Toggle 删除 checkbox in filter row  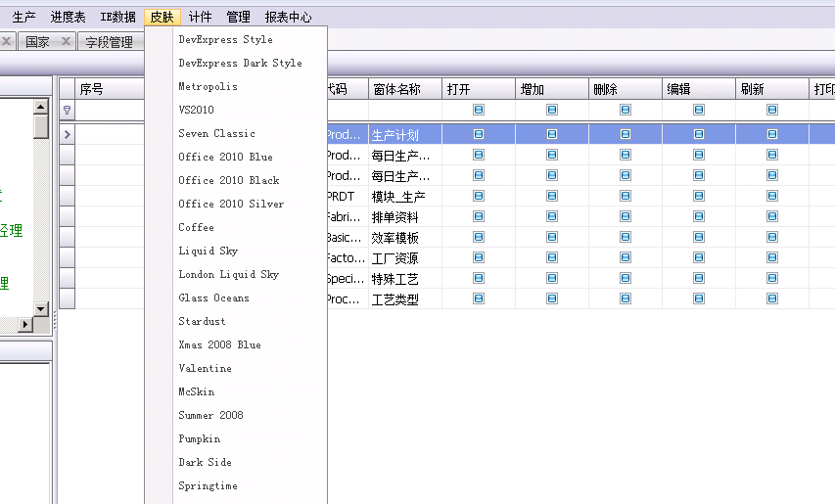(626, 110)
